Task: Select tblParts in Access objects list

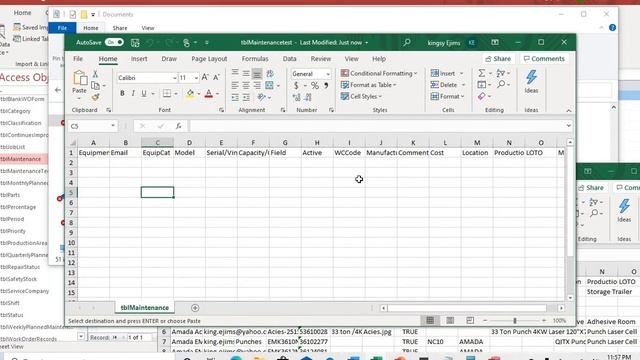Action: click(10, 195)
